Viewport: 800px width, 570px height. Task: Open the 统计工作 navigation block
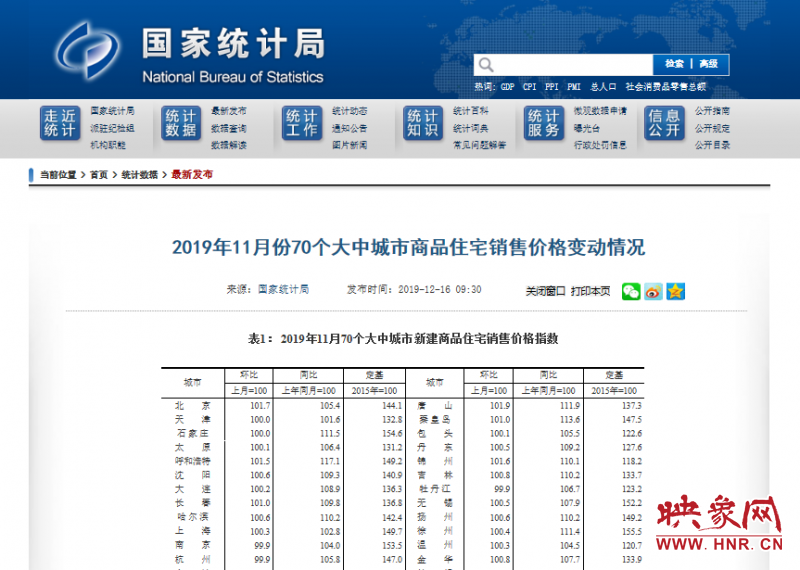click(301, 124)
